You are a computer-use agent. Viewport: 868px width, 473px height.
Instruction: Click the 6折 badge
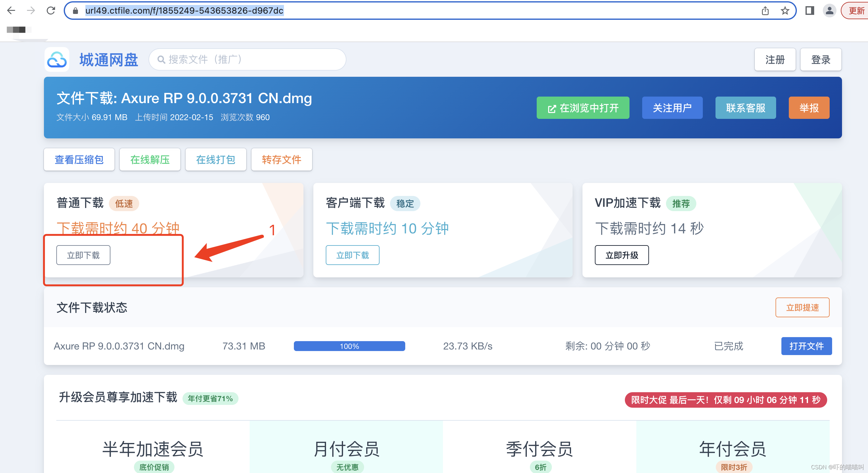pyautogui.click(x=540, y=467)
